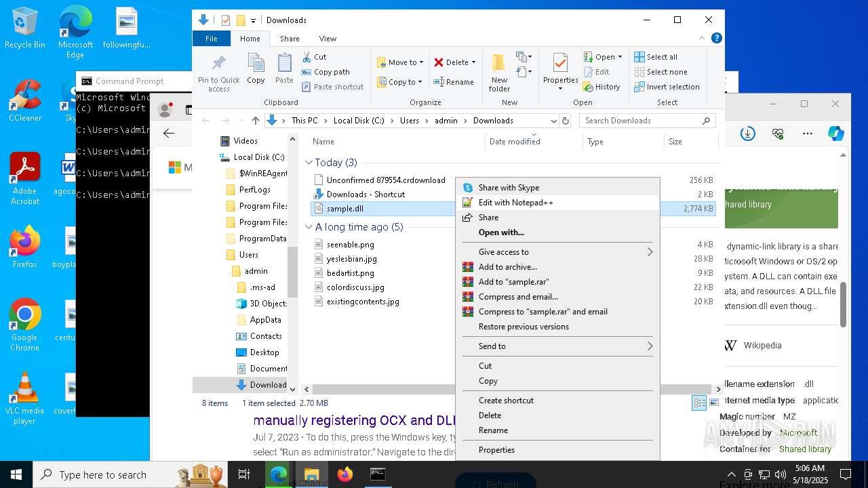Open Google Chrome desktop icon

[x=25, y=325]
